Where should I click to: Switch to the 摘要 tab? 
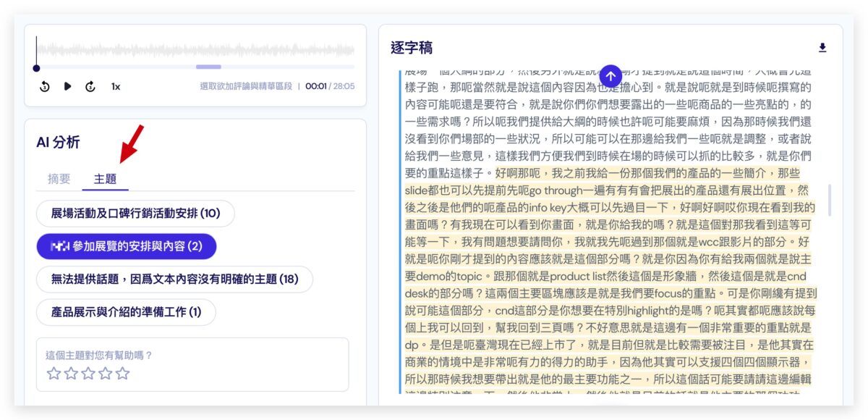click(x=59, y=179)
